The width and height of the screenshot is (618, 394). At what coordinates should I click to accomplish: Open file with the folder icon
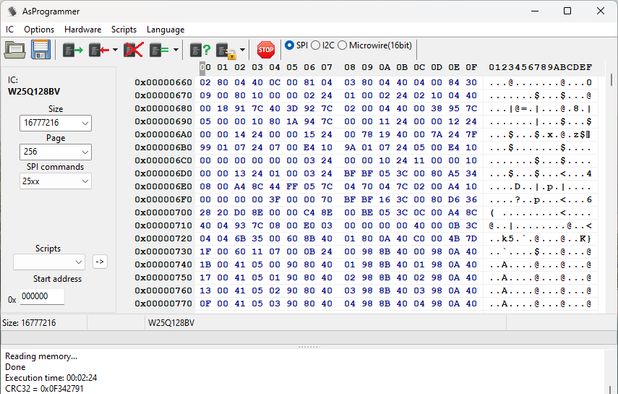[15, 50]
